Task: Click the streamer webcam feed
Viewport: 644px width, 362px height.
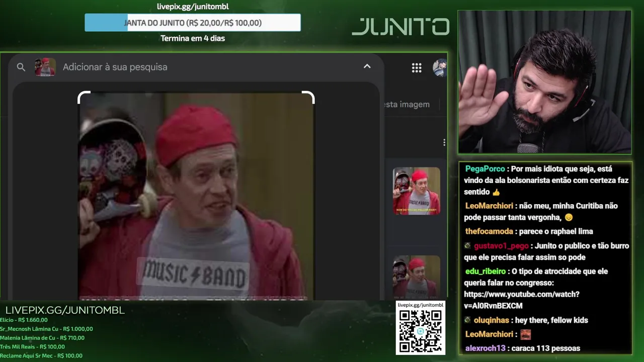Action: (544, 82)
